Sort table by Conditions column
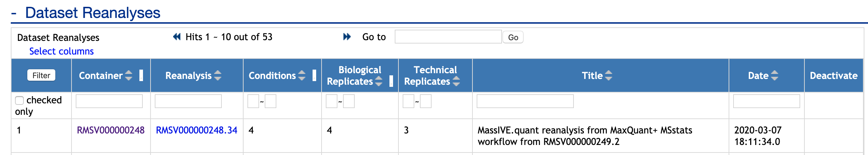Screen dimensions: 868x155 (302, 76)
